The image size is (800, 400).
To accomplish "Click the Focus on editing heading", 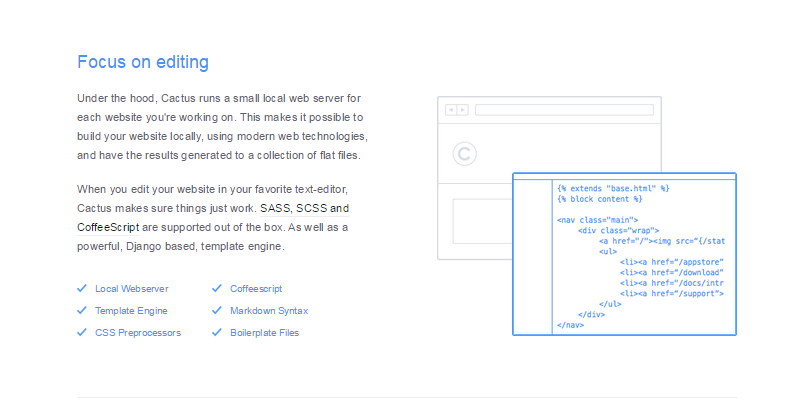I will click(x=143, y=62).
